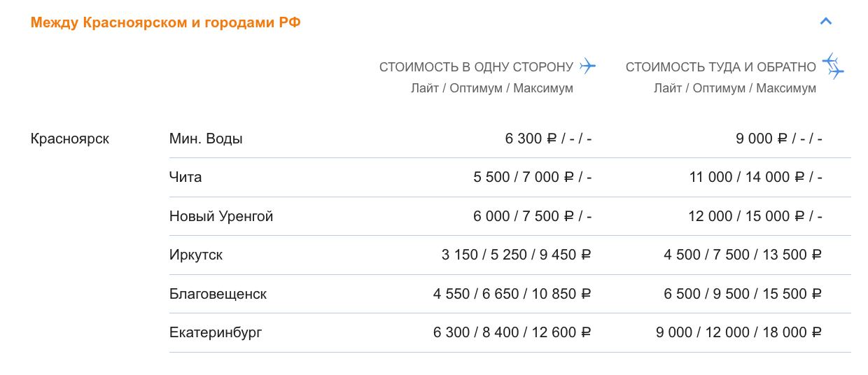Click Чита one-way price 5 500 / 7 000

[533, 177]
